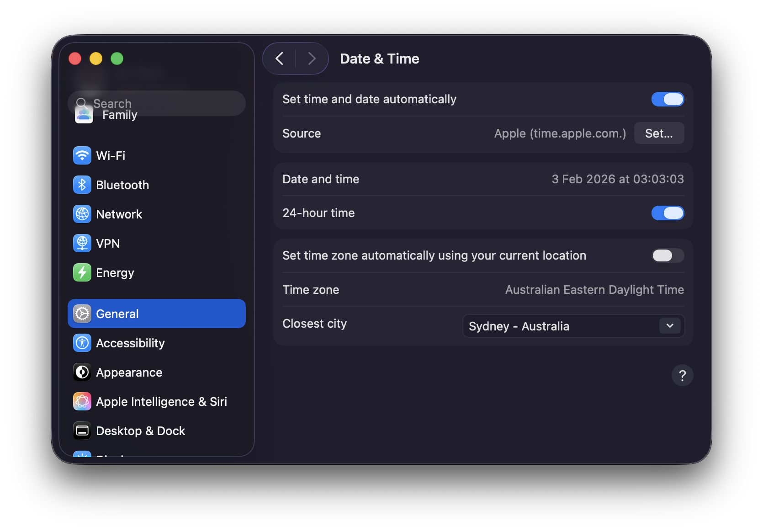The width and height of the screenshot is (763, 532).
Task: Select the Bluetooth settings icon
Action: point(82,185)
